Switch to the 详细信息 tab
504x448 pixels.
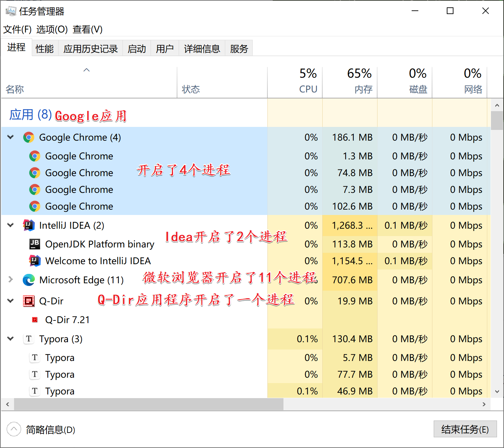click(x=202, y=49)
